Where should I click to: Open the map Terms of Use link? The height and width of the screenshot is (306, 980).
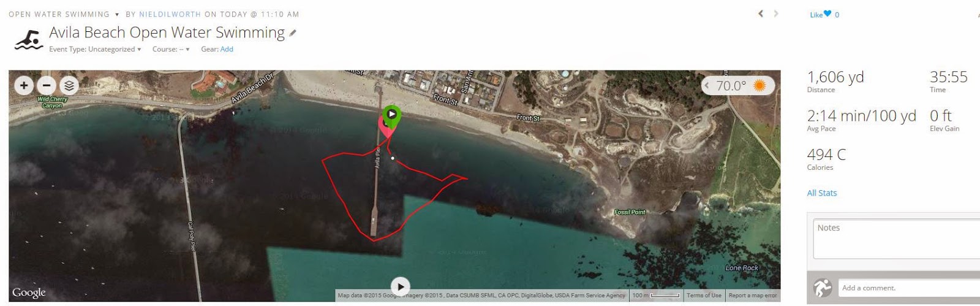pos(704,296)
